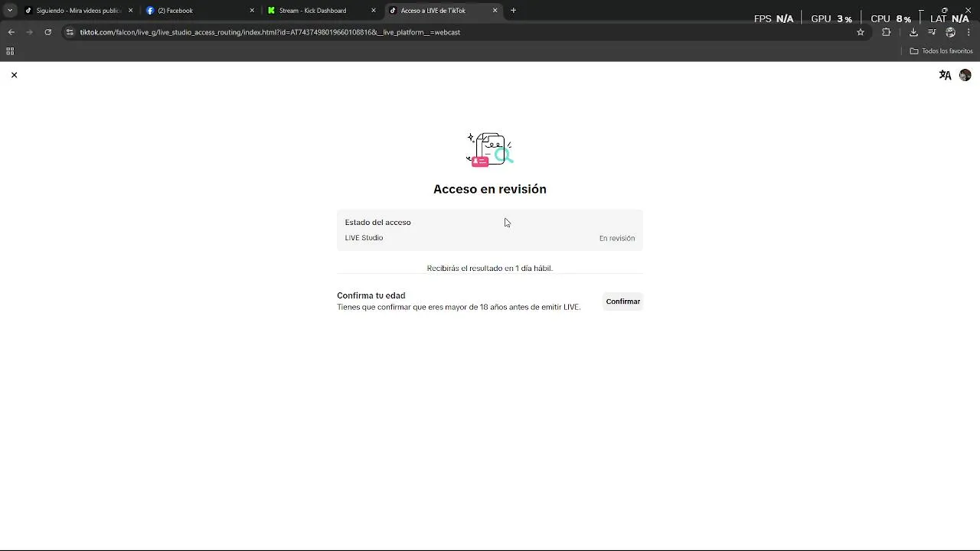Click the Acceso en revisión title
Image resolution: width=980 pixels, height=551 pixels.
(x=490, y=189)
